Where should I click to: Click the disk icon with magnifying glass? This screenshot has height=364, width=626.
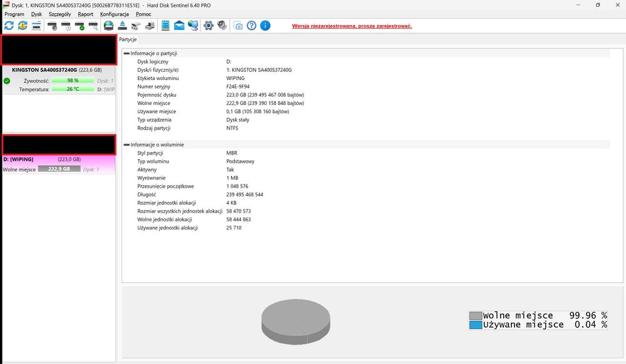93,26
